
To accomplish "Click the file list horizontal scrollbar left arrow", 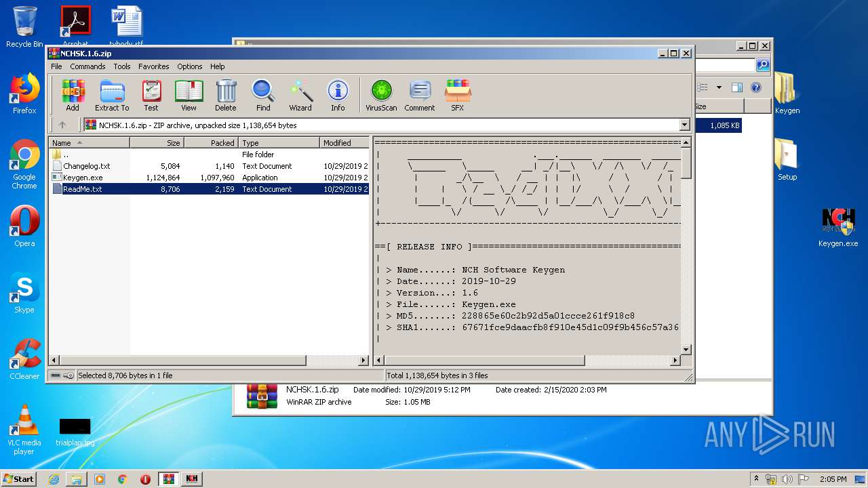I will (55, 361).
